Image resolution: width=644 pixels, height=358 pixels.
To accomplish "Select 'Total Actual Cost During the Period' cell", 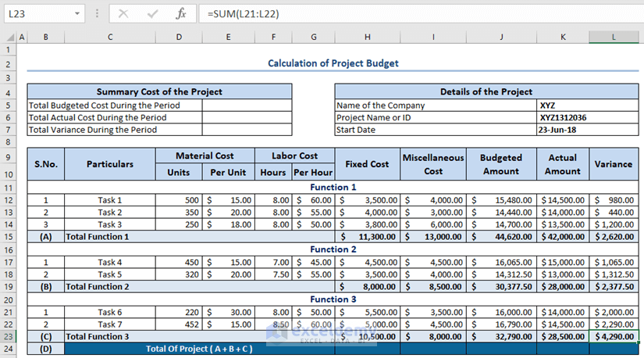I will click(115, 118).
